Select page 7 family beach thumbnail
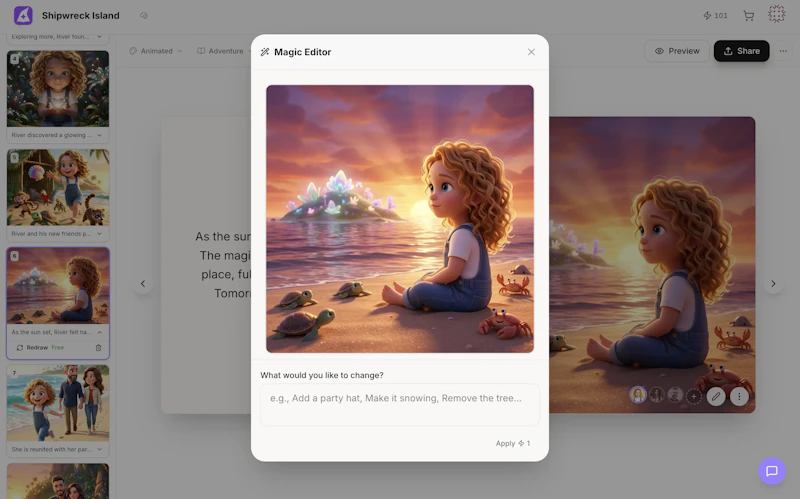The image size is (800, 499). (x=58, y=403)
